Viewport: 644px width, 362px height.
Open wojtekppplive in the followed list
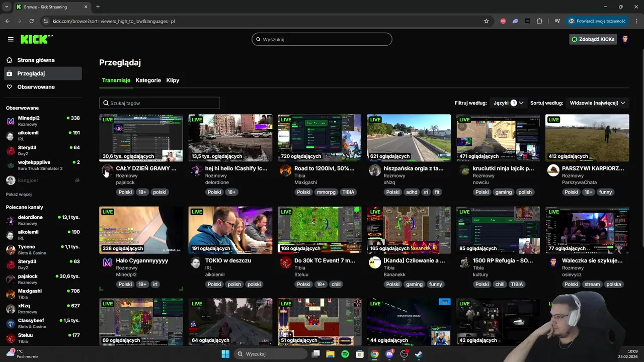pos(43,165)
